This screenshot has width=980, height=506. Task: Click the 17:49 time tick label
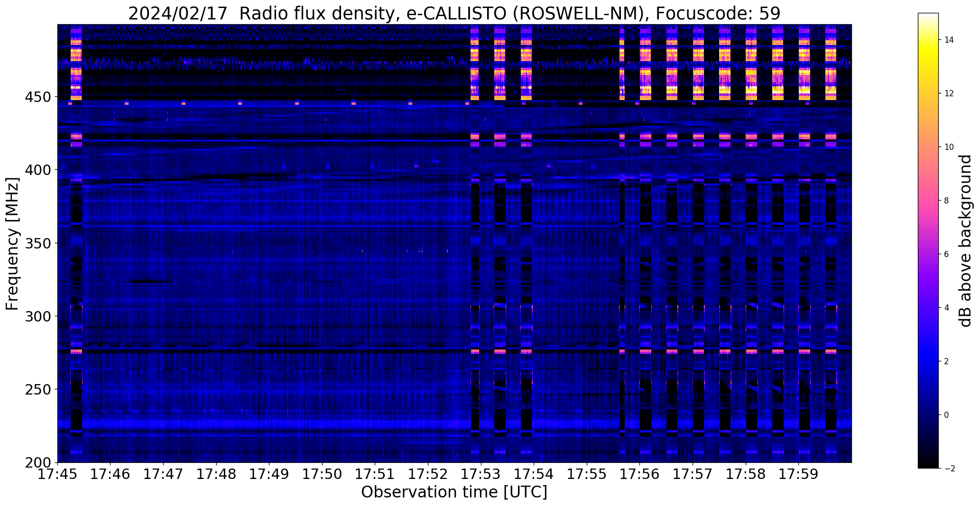[269, 474]
